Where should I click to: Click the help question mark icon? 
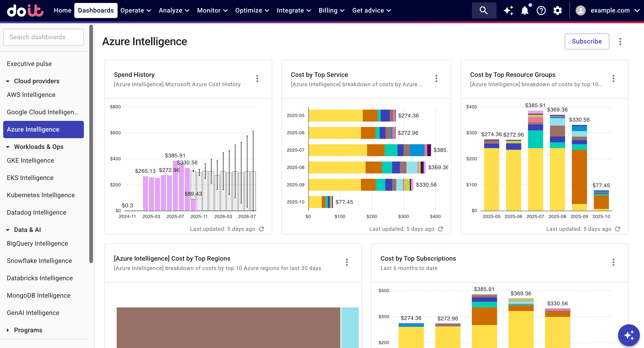click(x=541, y=10)
